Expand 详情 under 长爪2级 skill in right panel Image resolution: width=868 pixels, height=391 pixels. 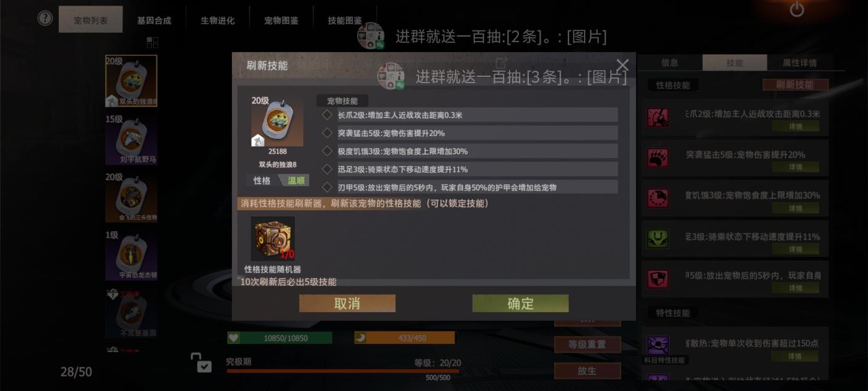(795, 126)
